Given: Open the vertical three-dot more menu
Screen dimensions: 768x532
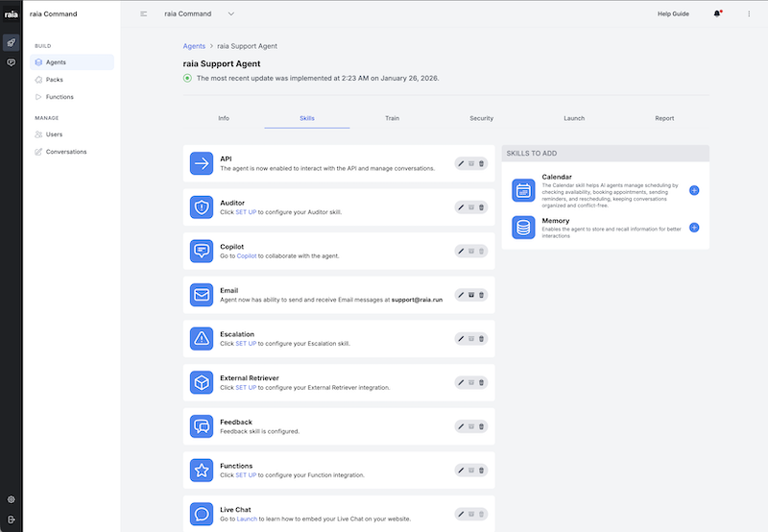Looking at the screenshot, I should point(749,13).
